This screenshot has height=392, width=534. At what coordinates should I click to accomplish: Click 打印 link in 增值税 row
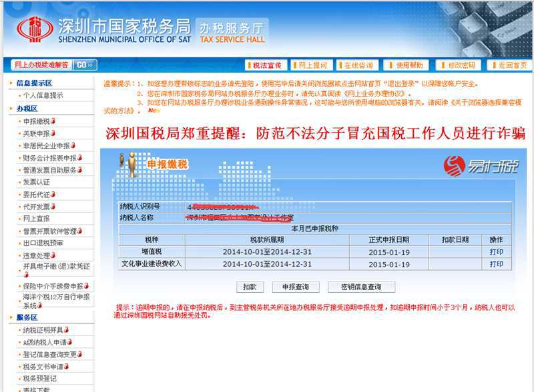click(x=496, y=252)
